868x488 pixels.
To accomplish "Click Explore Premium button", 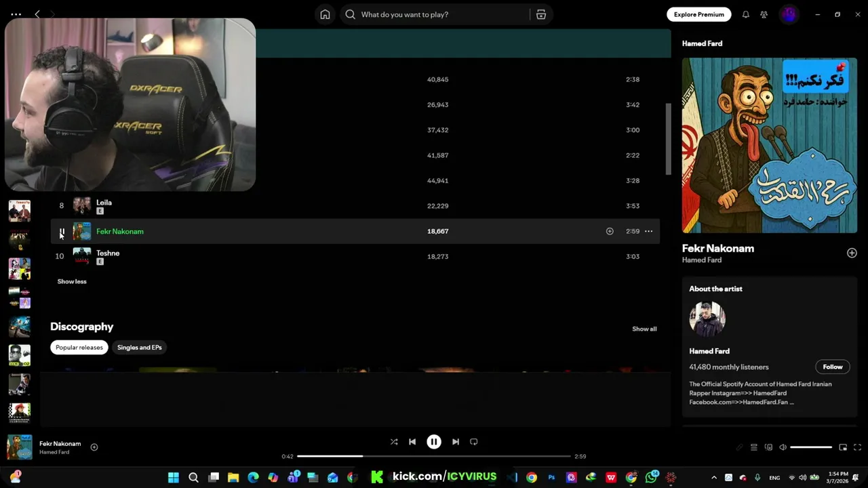I will [x=698, y=14].
